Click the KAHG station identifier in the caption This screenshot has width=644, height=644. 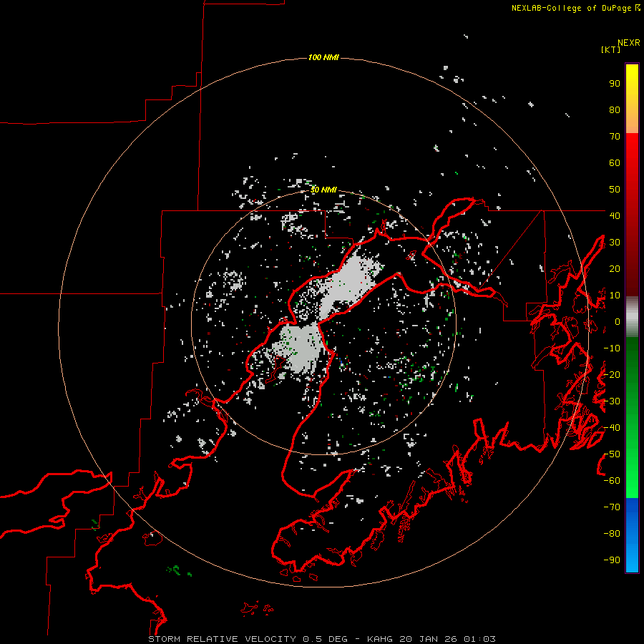380,639
